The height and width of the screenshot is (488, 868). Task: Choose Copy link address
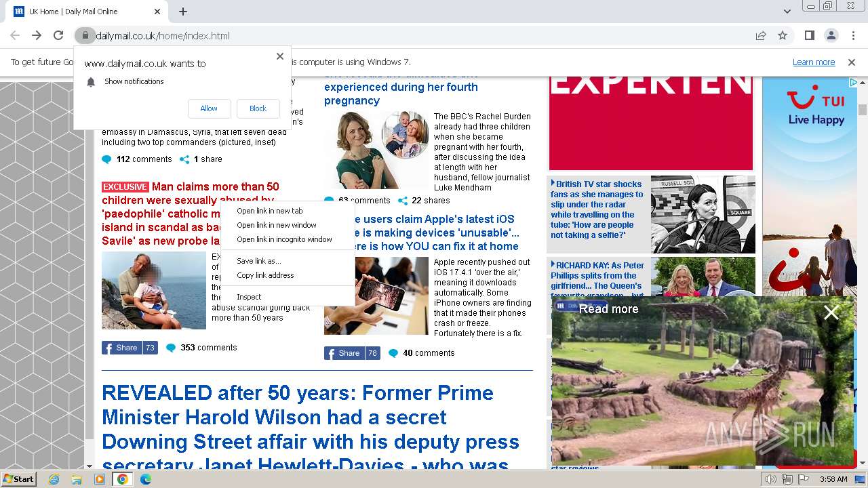click(x=288, y=275)
